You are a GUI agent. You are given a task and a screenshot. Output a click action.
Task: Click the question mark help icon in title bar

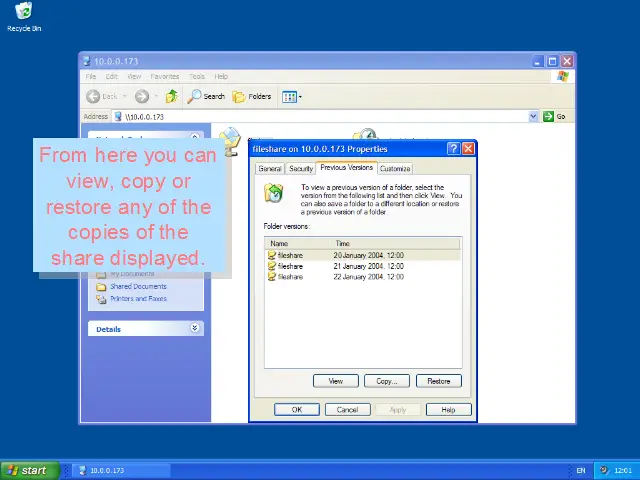(453, 149)
